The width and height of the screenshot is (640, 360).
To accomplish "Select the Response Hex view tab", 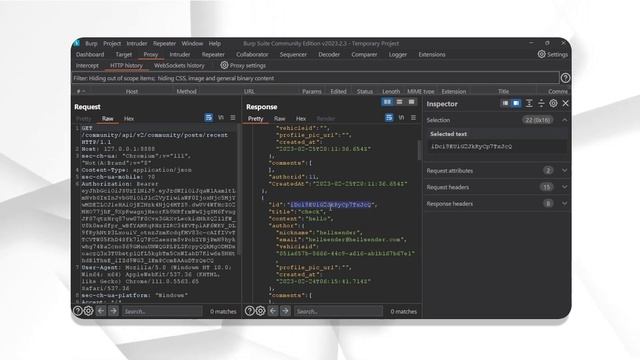I will [x=301, y=118].
